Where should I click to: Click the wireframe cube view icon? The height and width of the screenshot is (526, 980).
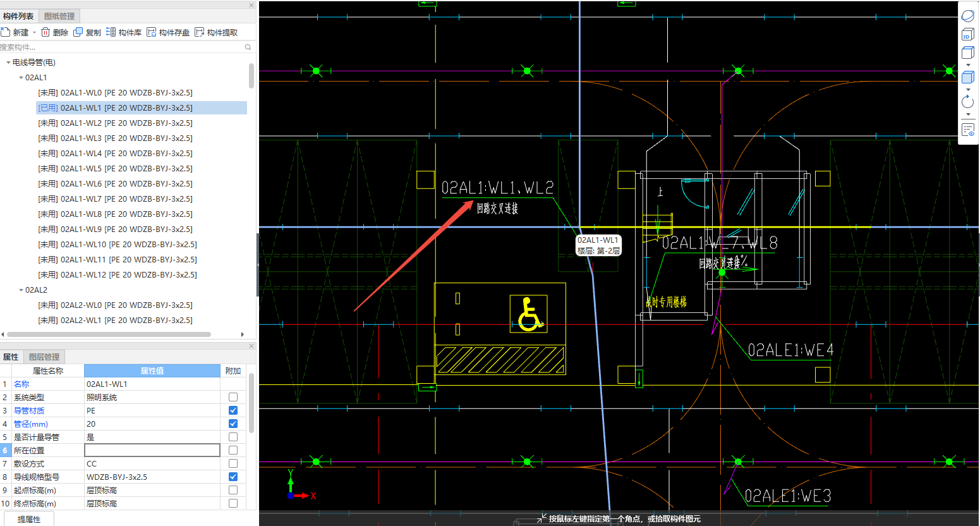(967, 52)
